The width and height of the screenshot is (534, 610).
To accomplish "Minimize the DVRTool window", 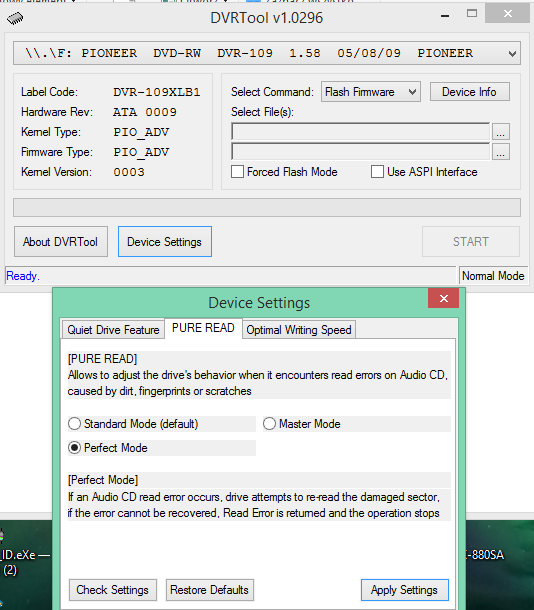I will tap(445, 15).
